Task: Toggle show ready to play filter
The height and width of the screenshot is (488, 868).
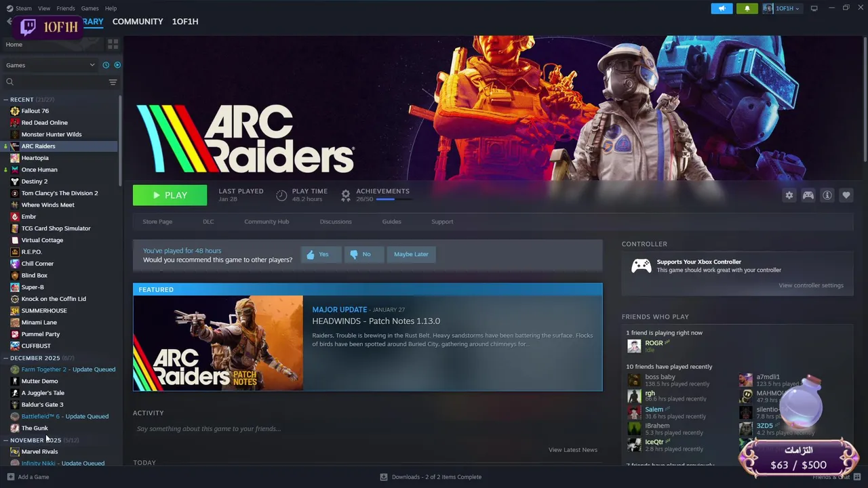Action: coord(117,65)
